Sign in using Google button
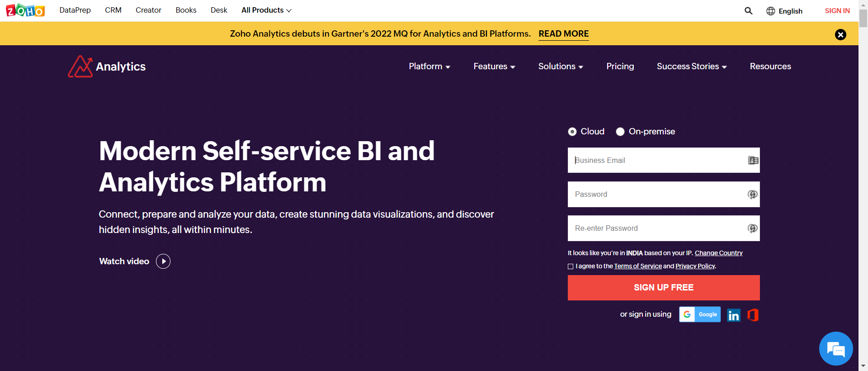Viewport: 868px width, 371px height. [x=700, y=314]
